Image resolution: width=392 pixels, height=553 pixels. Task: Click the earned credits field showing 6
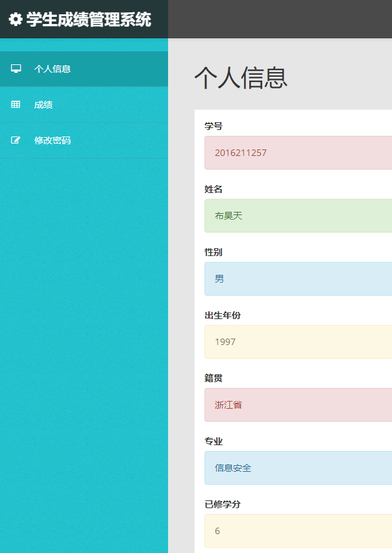pyautogui.click(x=298, y=531)
